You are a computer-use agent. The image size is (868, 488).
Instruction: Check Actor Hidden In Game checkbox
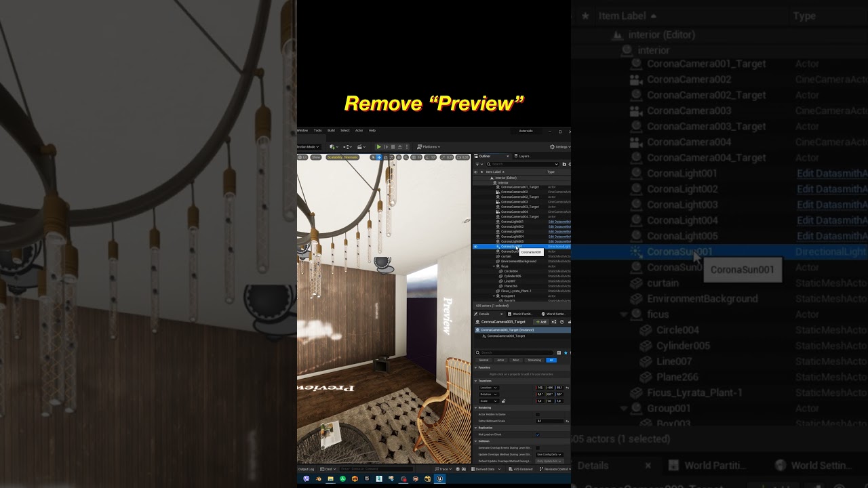click(538, 414)
